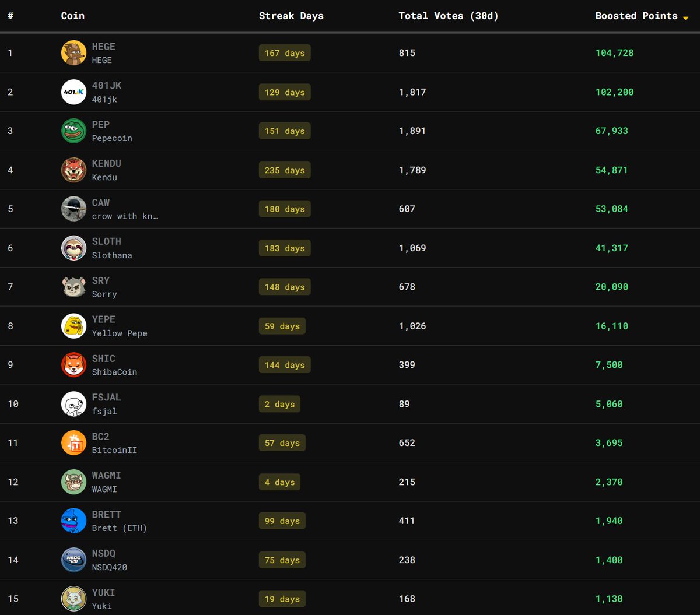Click the 183 days streak badge
Image resolution: width=700 pixels, height=615 pixels.
click(x=285, y=248)
